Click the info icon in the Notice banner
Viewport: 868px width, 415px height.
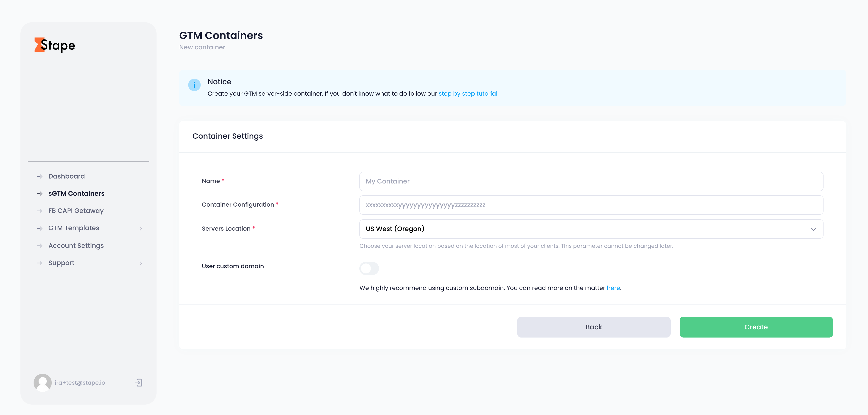click(194, 85)
